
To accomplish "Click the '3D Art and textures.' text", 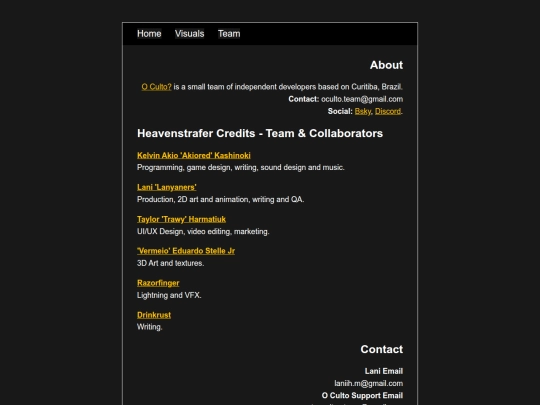I will [x=170, y=263].
